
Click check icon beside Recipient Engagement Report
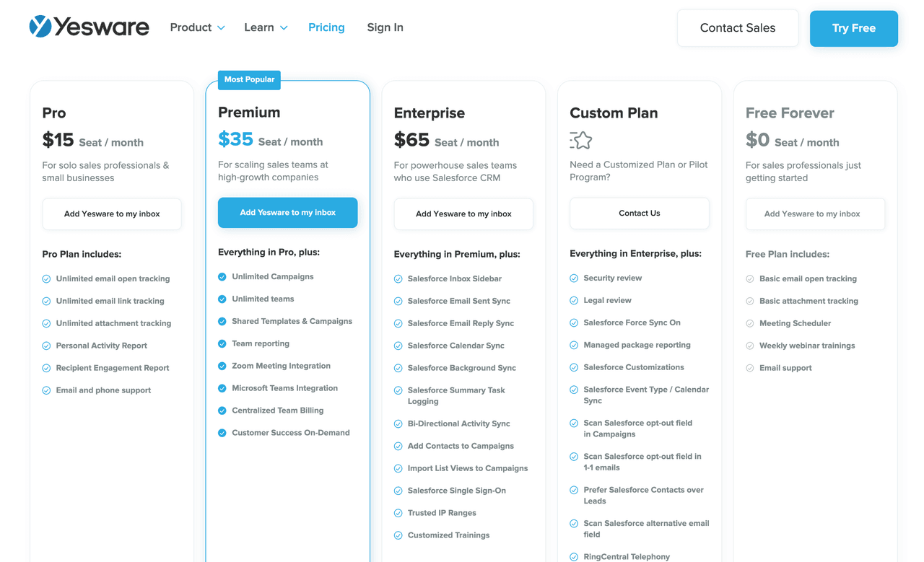coord(46,368)
